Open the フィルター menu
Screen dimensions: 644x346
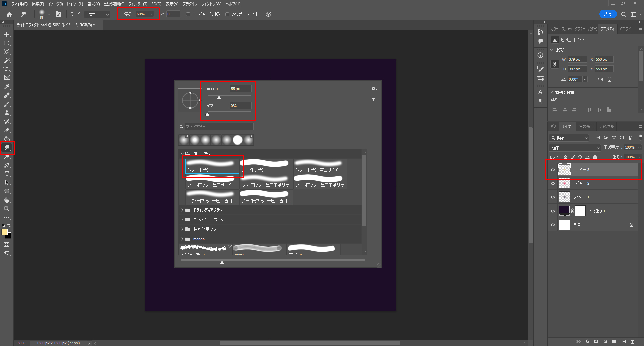pyautogui.click(x=138, y=4)
